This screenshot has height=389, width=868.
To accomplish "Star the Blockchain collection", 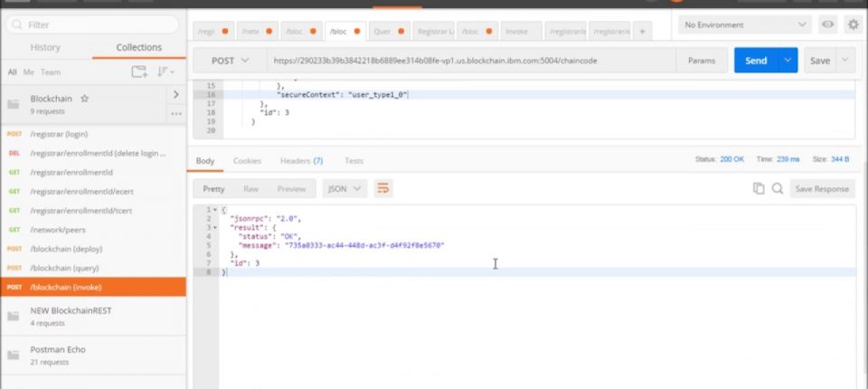I will click(84, 98).
